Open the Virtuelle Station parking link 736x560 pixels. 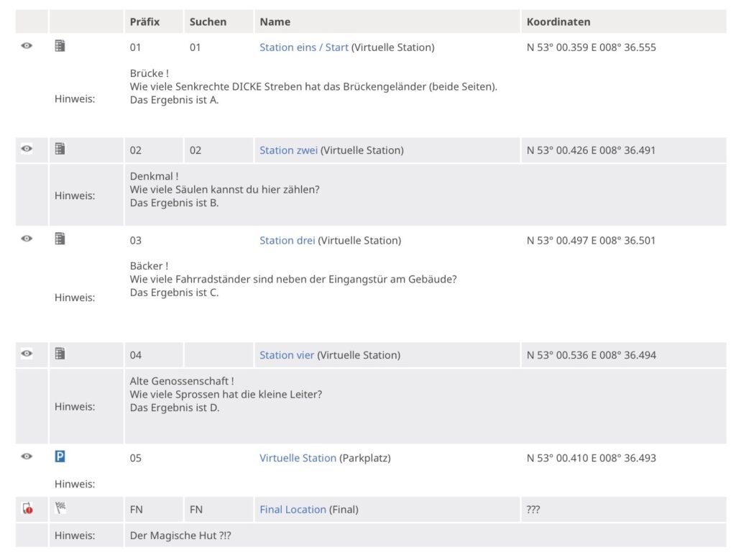[x=298, y=458]
